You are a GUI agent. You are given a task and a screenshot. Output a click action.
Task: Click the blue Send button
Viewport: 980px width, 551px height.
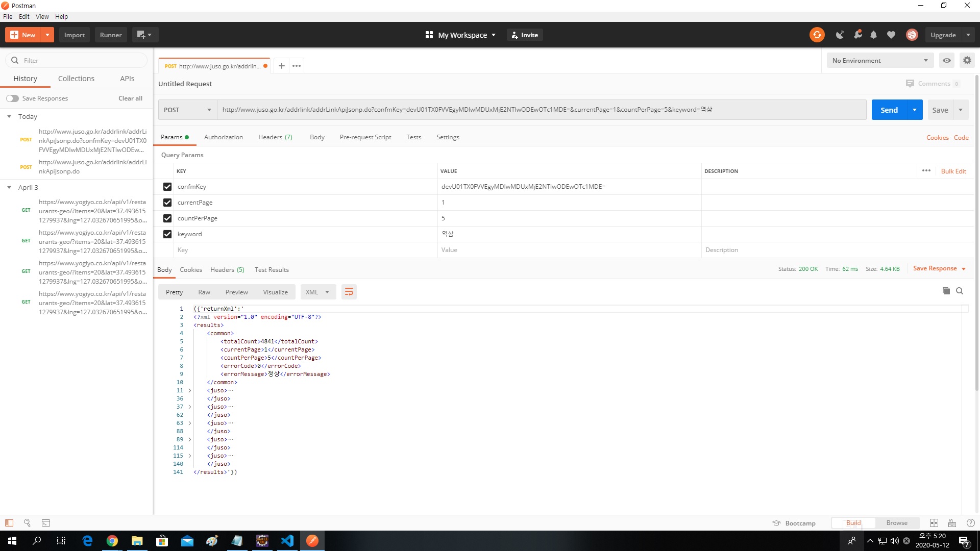point(889,110)
